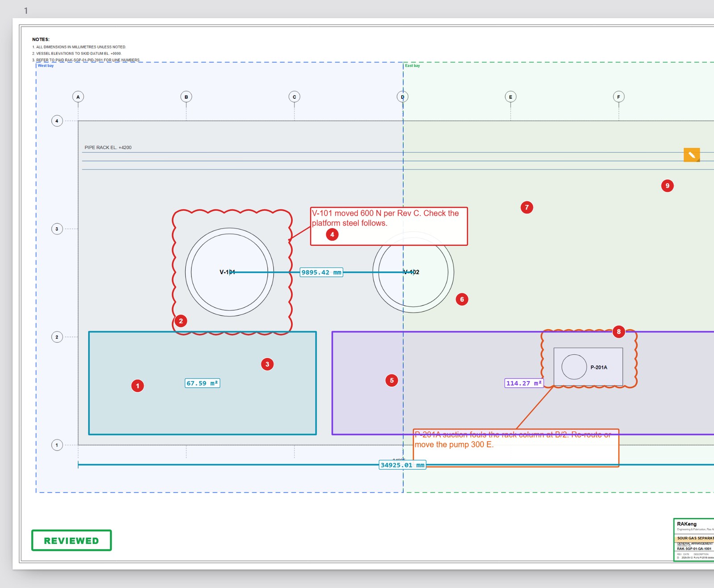Select the P-201A pump circle symbol

click(574, 367)
